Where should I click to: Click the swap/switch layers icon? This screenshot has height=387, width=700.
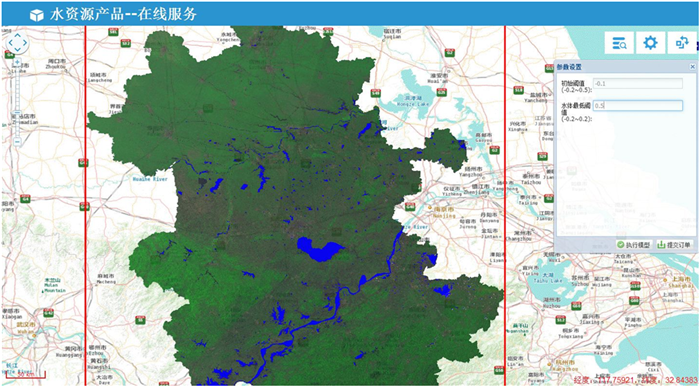click(x=682, y=43)
